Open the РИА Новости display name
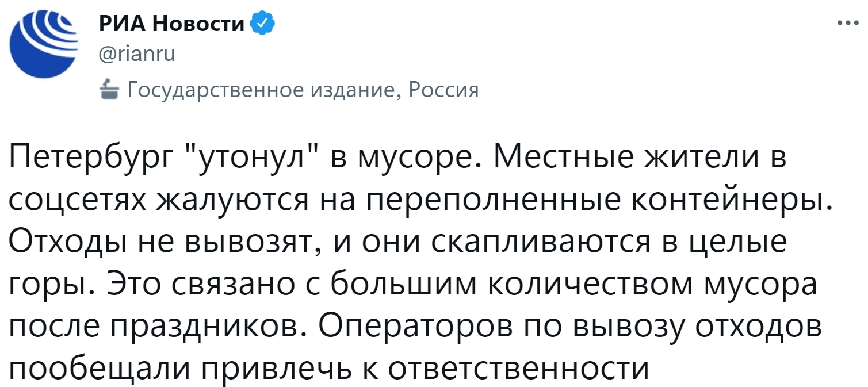The image size is (868, 387). click(173, 24)
